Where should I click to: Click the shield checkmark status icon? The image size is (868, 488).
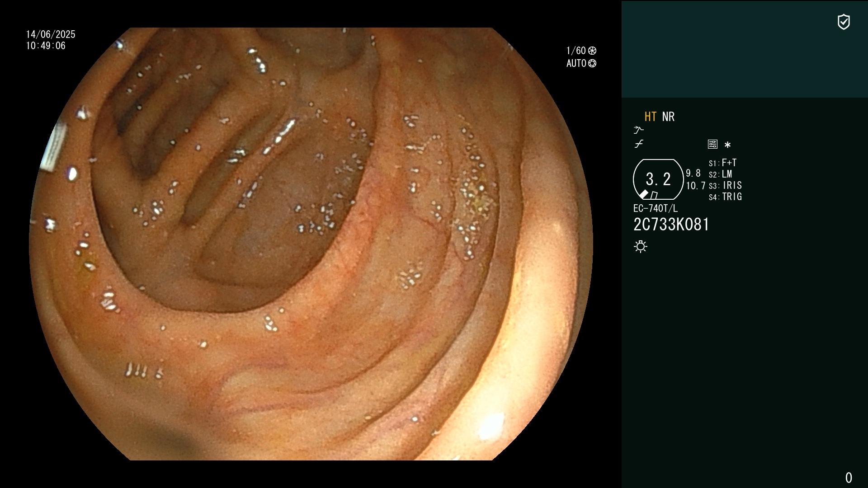[844, 22]
